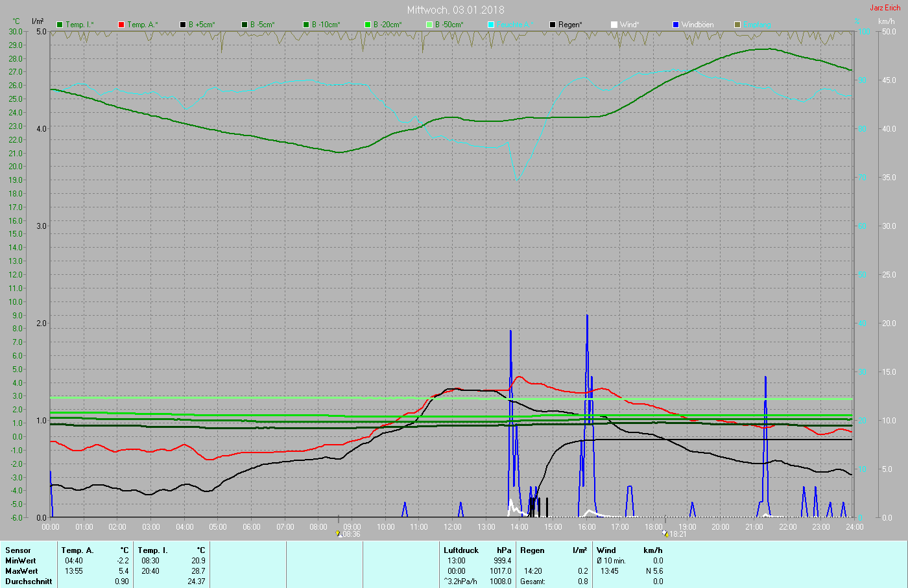Image resolution: width=908 pixels, height=588 pixels.
Task: Click the chart title Mittwoch, 03.01.2018
Action: click(x=455, y=10)
